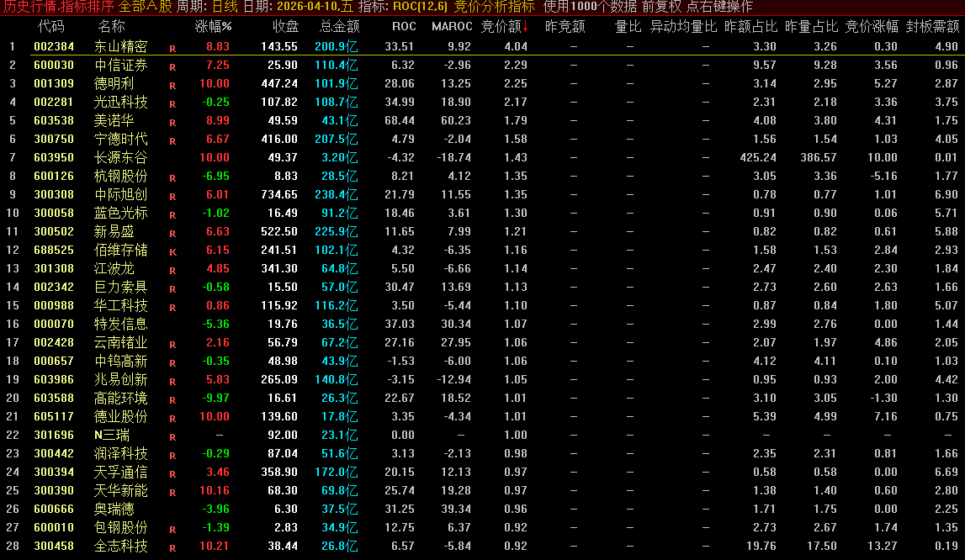Open stock name 新易盛
Image resolution: width=965 pixels, height=560 pixels.
coord(114,231)
